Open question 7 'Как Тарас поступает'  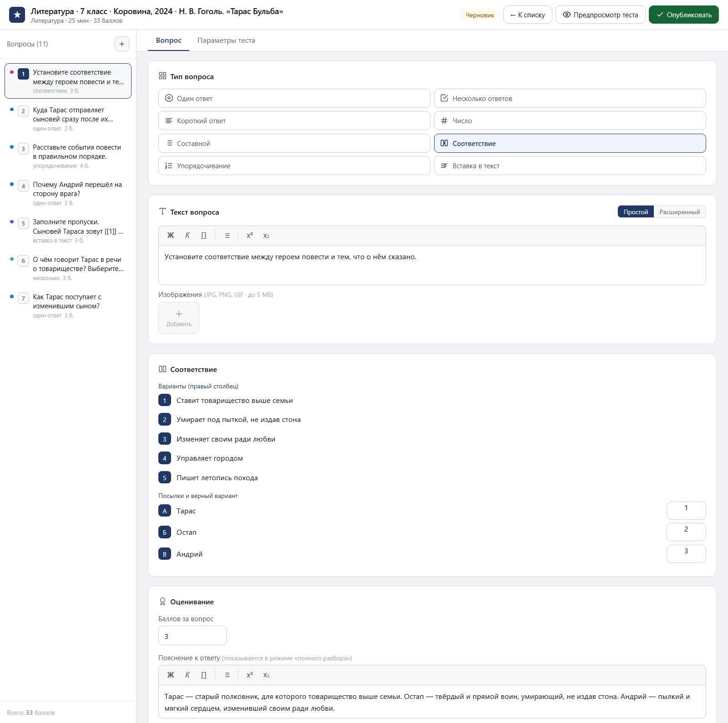(x=68, y=306)
